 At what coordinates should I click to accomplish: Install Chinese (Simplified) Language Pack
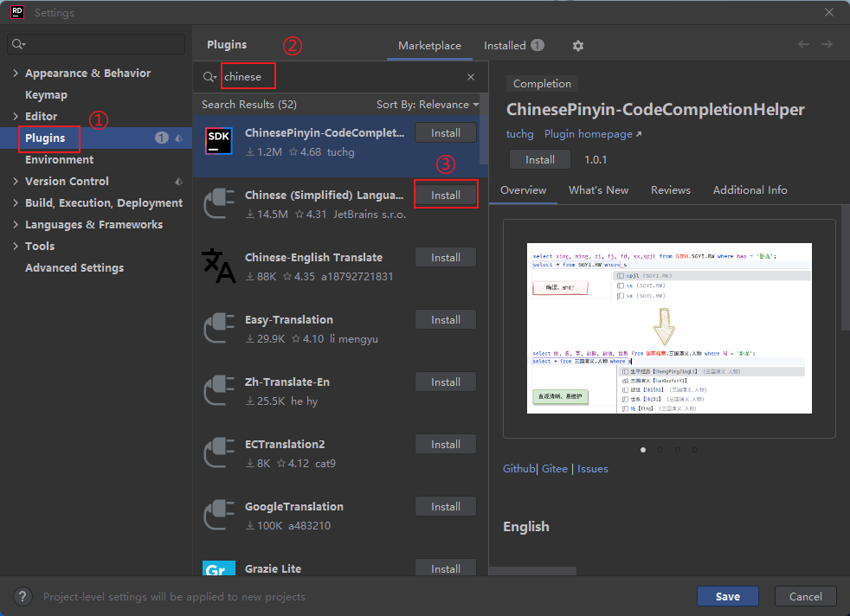click(x=446, y=195)
